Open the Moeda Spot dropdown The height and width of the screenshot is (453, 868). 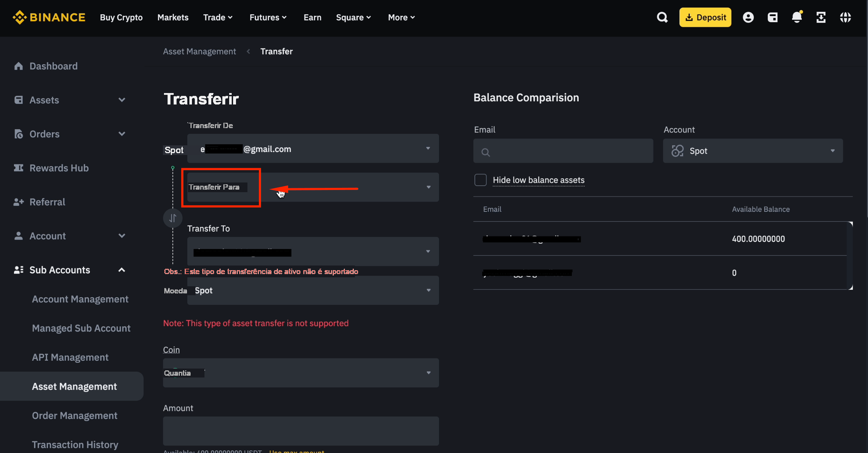(313, 290)
